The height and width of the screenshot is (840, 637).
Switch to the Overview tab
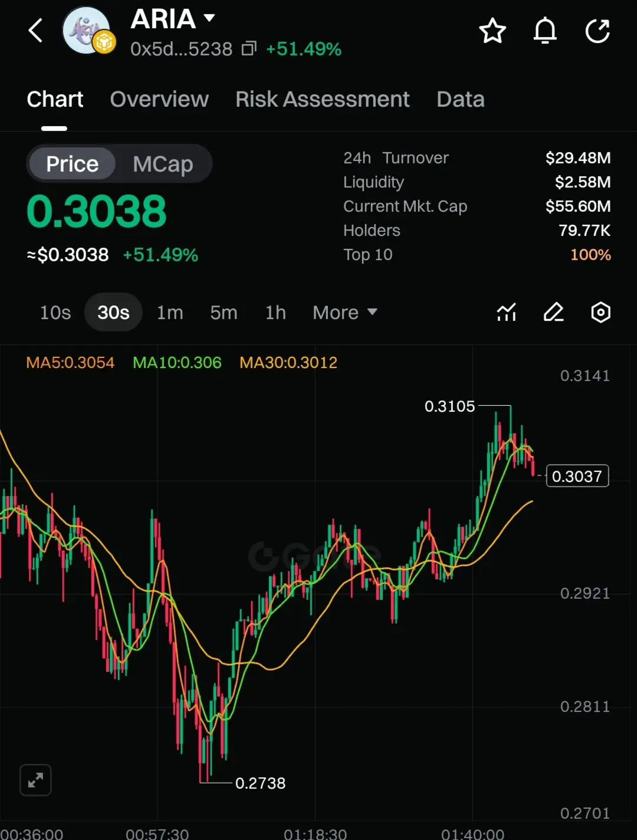tap(159, 99)
